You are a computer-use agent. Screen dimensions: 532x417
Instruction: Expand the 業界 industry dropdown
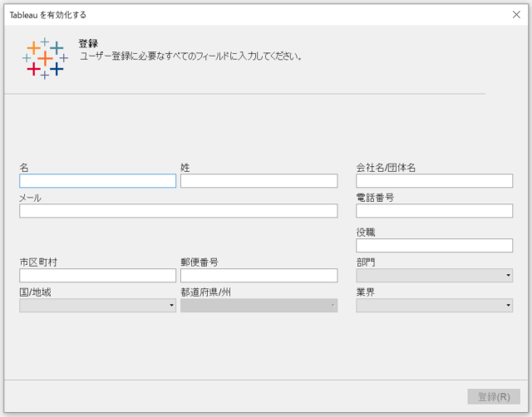(x=434, y=305)
